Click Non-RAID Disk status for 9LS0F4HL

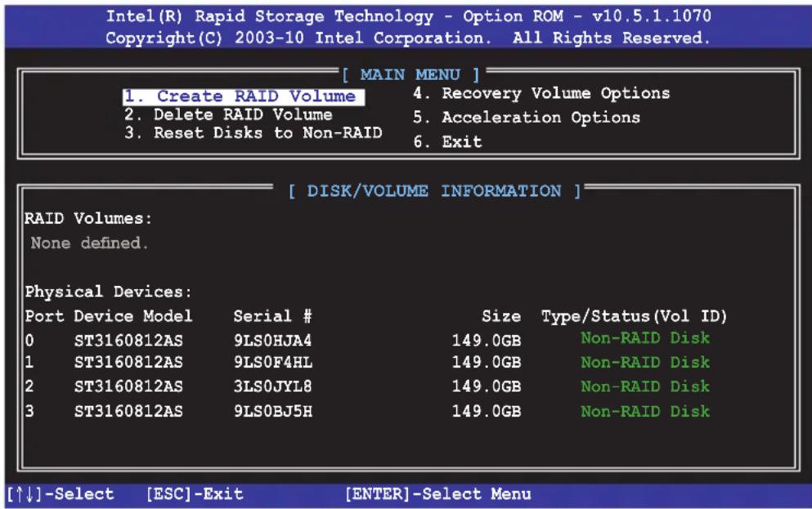pyautogui.click(x=645, y=362)
